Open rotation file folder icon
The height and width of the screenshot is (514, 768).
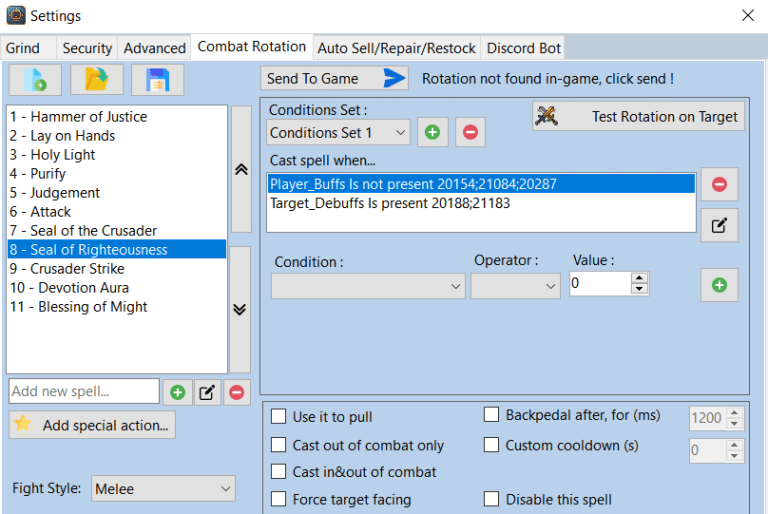96,79
